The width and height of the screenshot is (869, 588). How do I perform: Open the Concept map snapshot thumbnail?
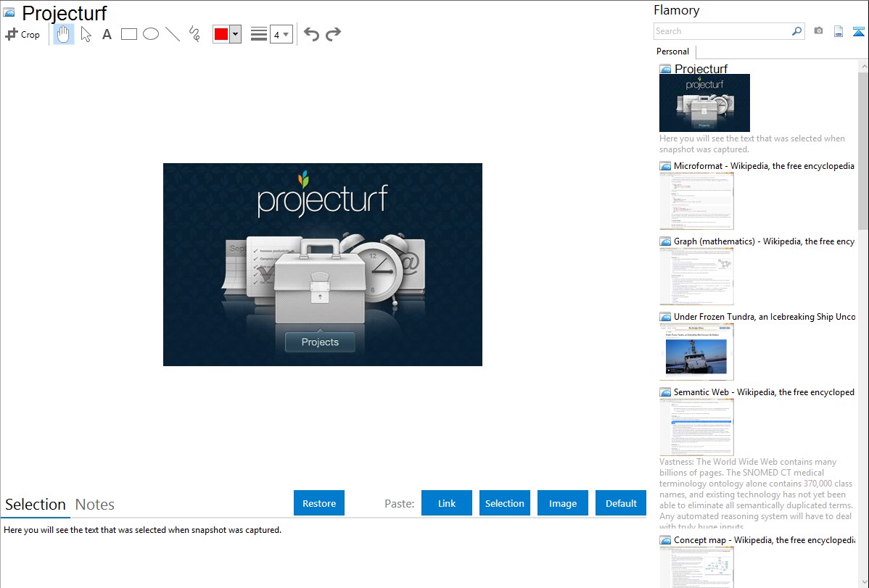[x=696, y=567]
